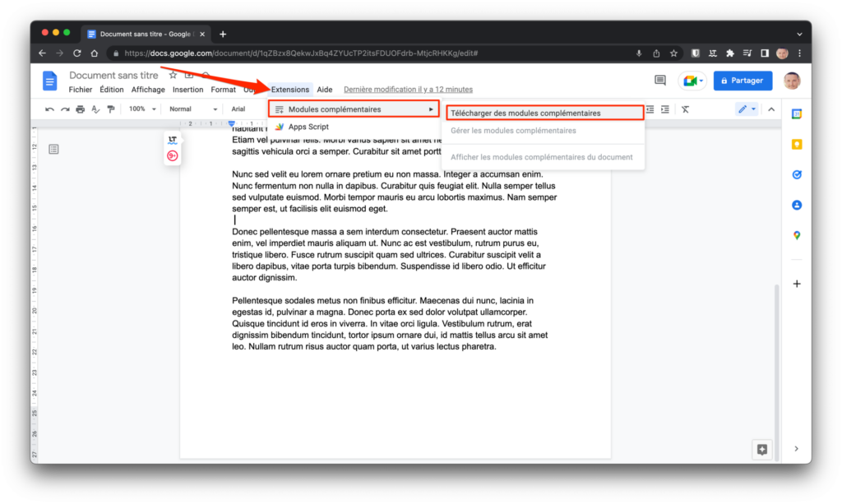Image resolution: width=842 pixels, height=504 pixels.
Task: Open the Chrome extensions puzzle icon
Action: (730, 53)
